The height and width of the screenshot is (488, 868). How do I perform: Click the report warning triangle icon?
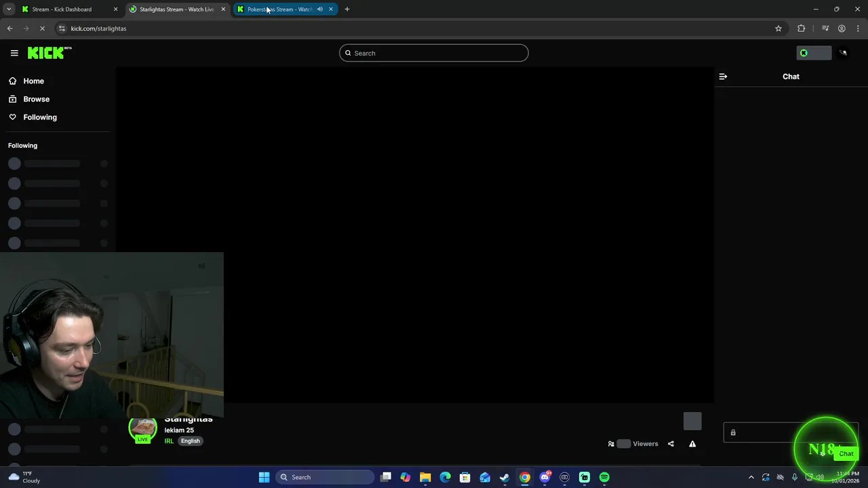(x=692, y=444)
